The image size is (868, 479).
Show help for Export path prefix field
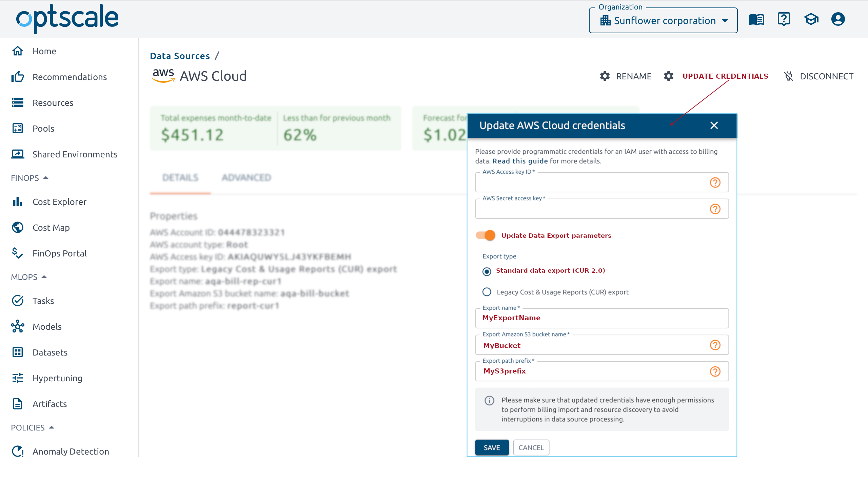(x=715, y=371)
